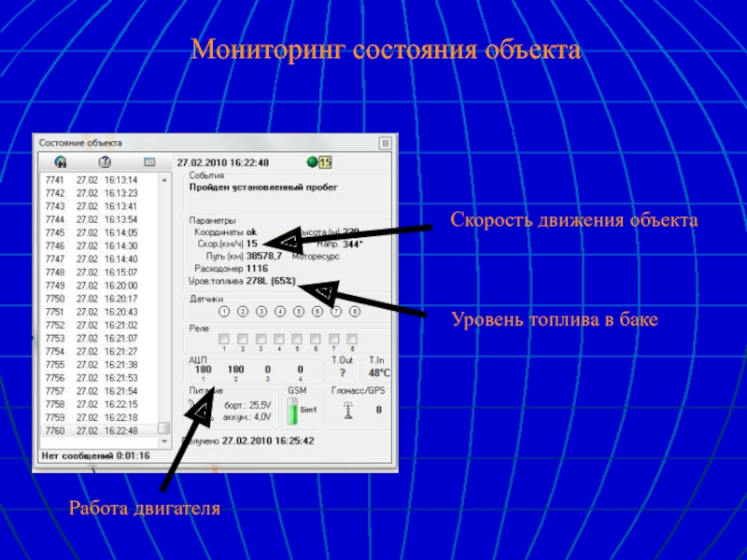Click the fuel level value 278L (65%)

pos(271,281)
